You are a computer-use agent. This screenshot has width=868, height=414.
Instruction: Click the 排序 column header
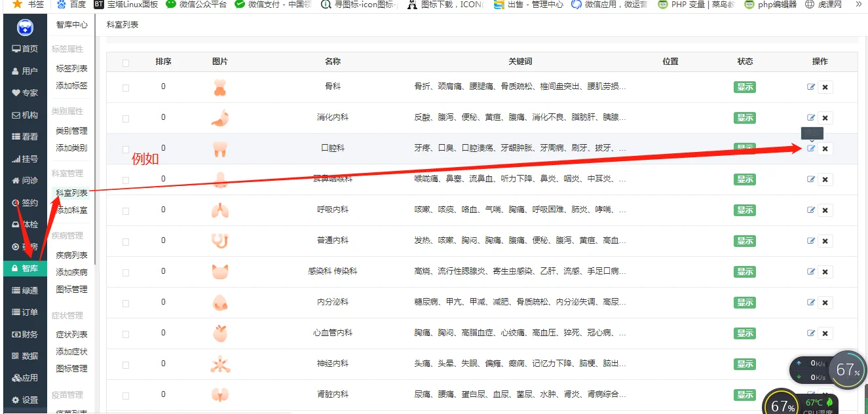tap(163, 62)
